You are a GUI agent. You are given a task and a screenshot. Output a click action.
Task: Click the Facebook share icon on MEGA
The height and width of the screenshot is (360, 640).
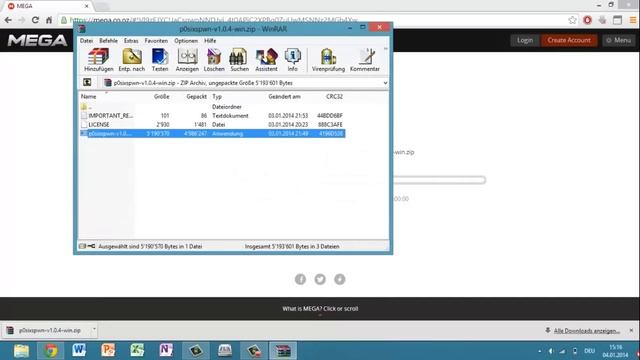300,279
